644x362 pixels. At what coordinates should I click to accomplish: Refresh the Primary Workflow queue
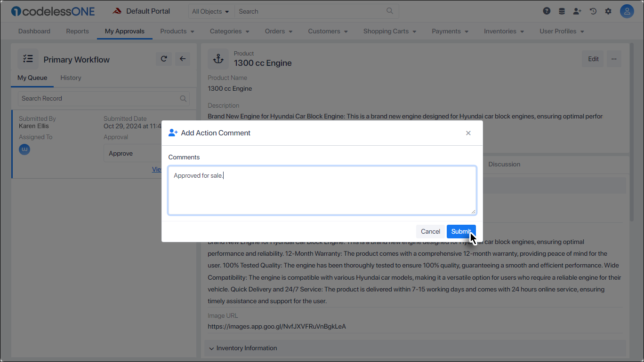[164, 59]
